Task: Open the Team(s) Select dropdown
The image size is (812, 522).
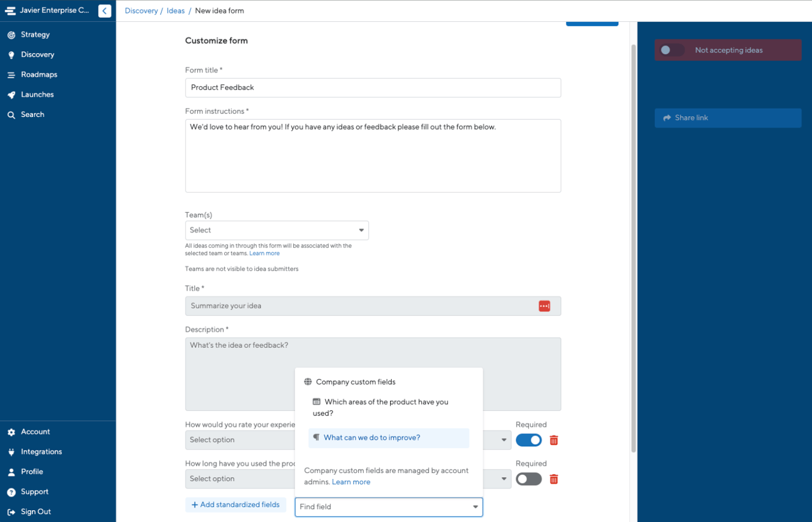Action: (x=277, y=230)
